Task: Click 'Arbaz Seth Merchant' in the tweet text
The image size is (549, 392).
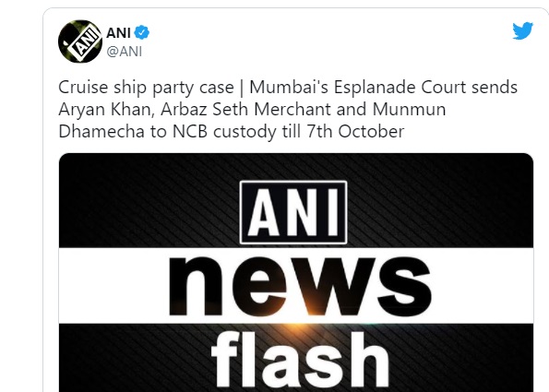Action: (245, 110)
